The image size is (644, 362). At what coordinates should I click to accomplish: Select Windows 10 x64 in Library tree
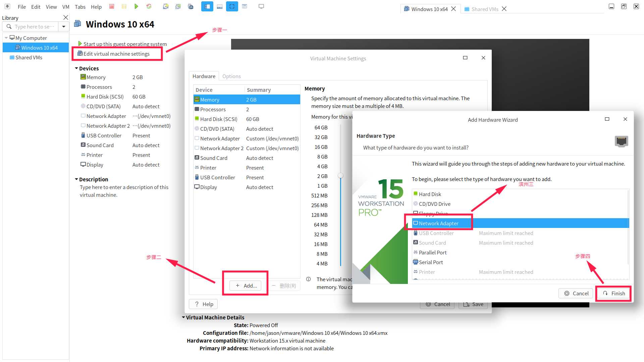(36, 48)
